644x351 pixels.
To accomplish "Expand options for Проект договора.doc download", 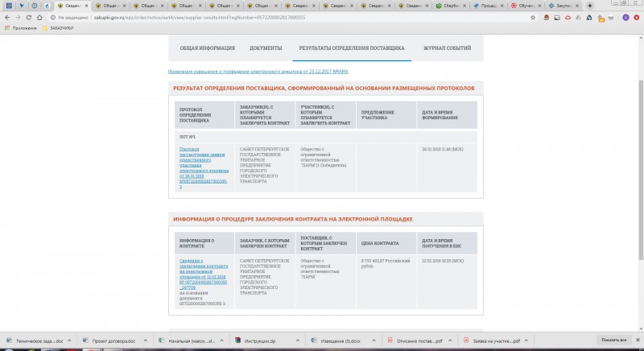I will click(x=146, y=341).
